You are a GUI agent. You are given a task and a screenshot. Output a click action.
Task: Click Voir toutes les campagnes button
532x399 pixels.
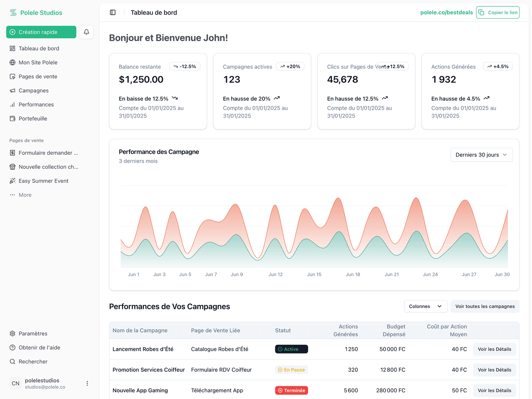(485, 306)
